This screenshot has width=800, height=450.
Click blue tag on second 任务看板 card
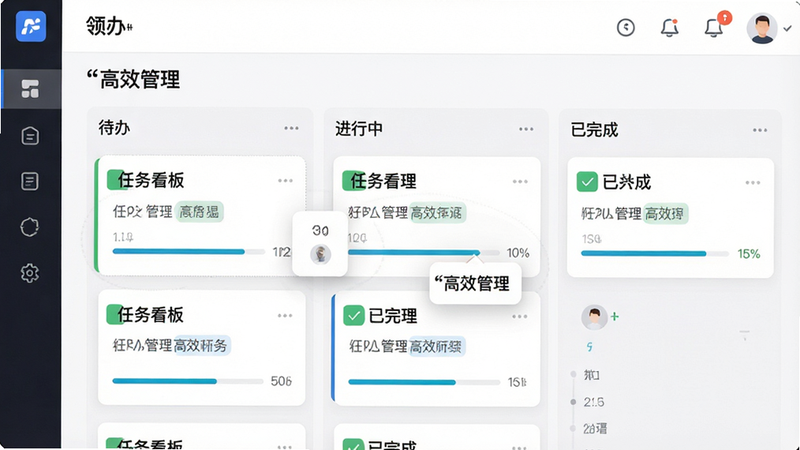pyautogui.click(x=202, y=345)
